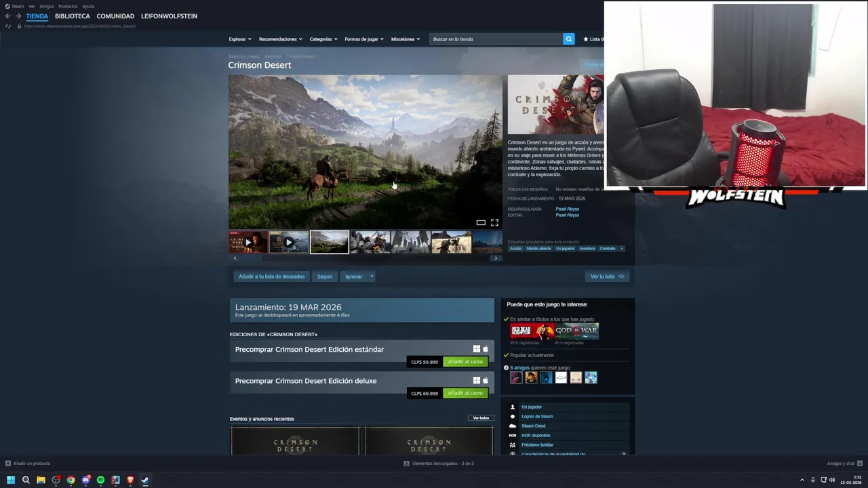868x488 pixels.
Task: Open the Categorías dropdown menu
Action: 323,39
